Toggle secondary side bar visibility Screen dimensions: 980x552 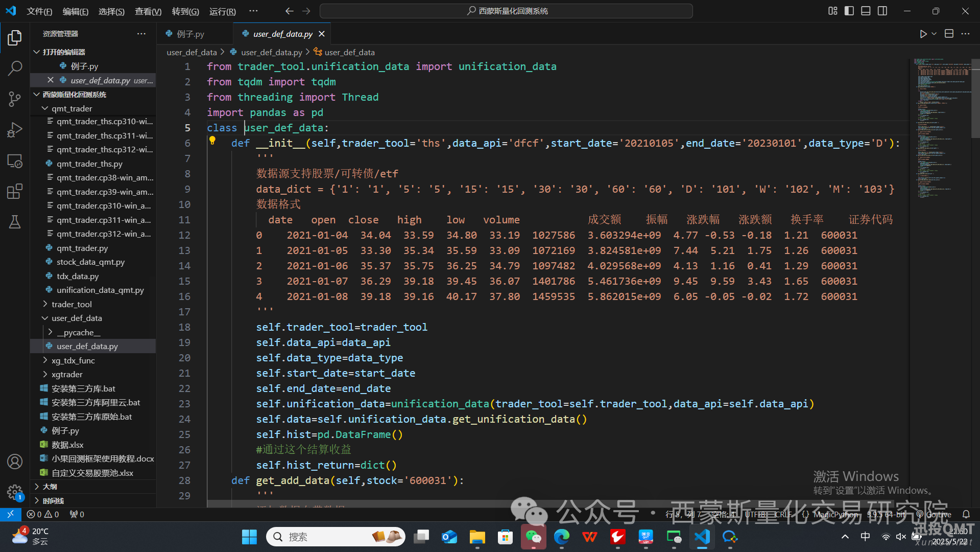(x=882, y=11)
